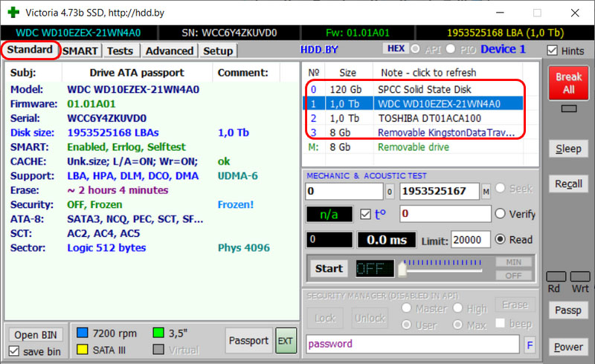
Task: Select drive 1 WDC WD10EZEX-21WN4A0
Action: coord(414,104)
